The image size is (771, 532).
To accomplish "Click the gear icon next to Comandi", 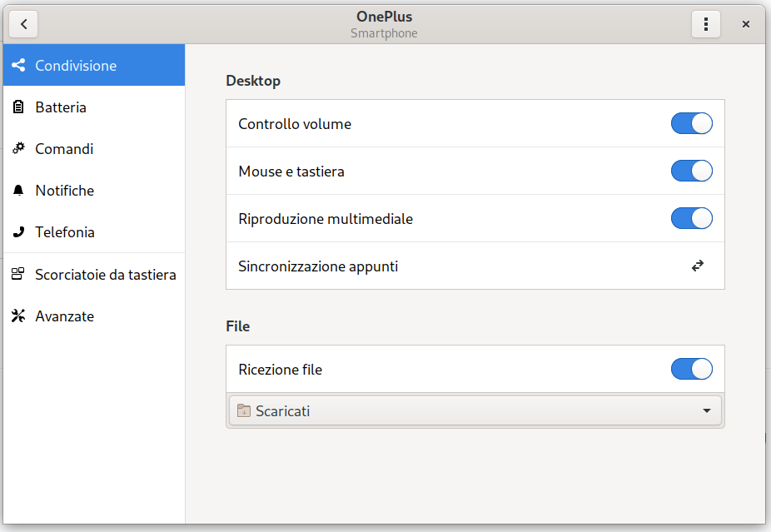I will click(18, 148).
